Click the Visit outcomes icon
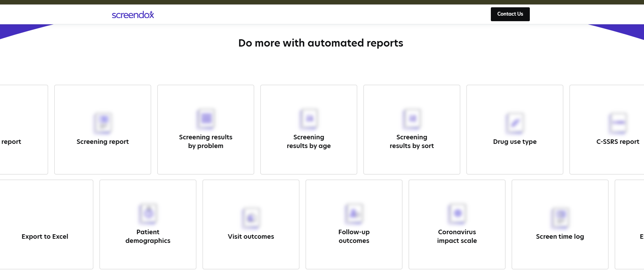Screen dimensions: 644x278 (251, 218)
